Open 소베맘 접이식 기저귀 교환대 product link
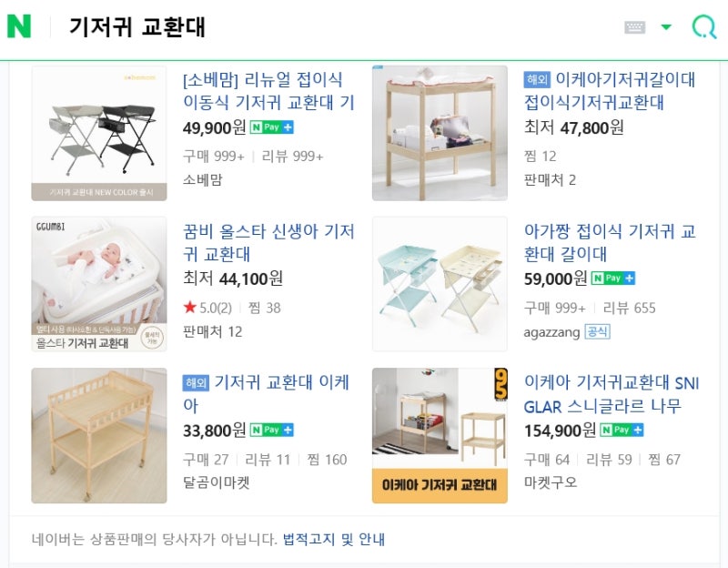728x568 pixels. tap(268, 91)
